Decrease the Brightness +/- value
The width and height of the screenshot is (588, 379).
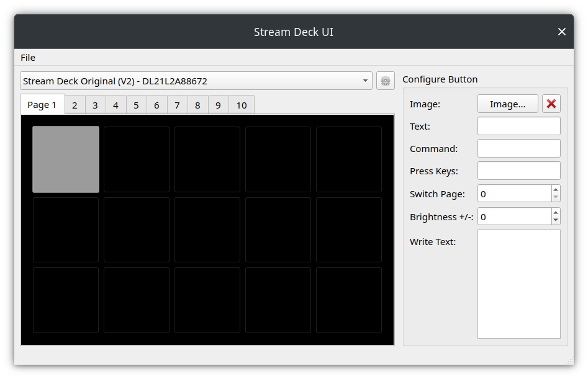coord(556,221)
